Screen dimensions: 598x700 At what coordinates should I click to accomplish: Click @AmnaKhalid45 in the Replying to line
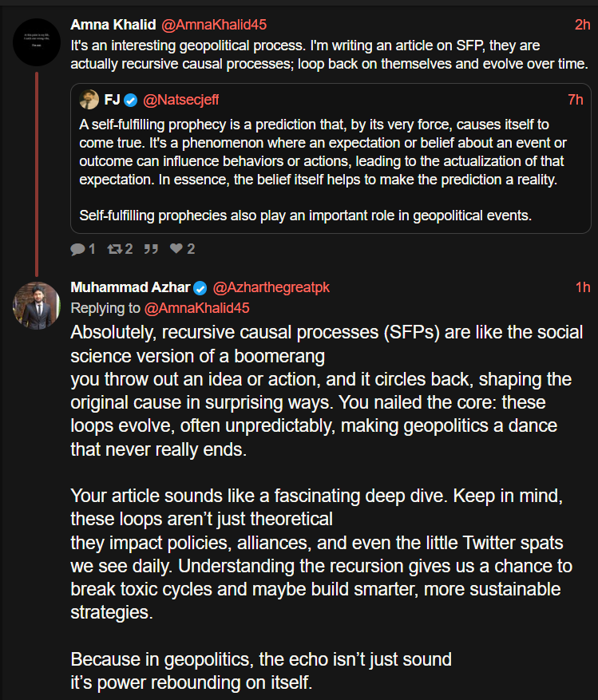[x=198, y=307]
